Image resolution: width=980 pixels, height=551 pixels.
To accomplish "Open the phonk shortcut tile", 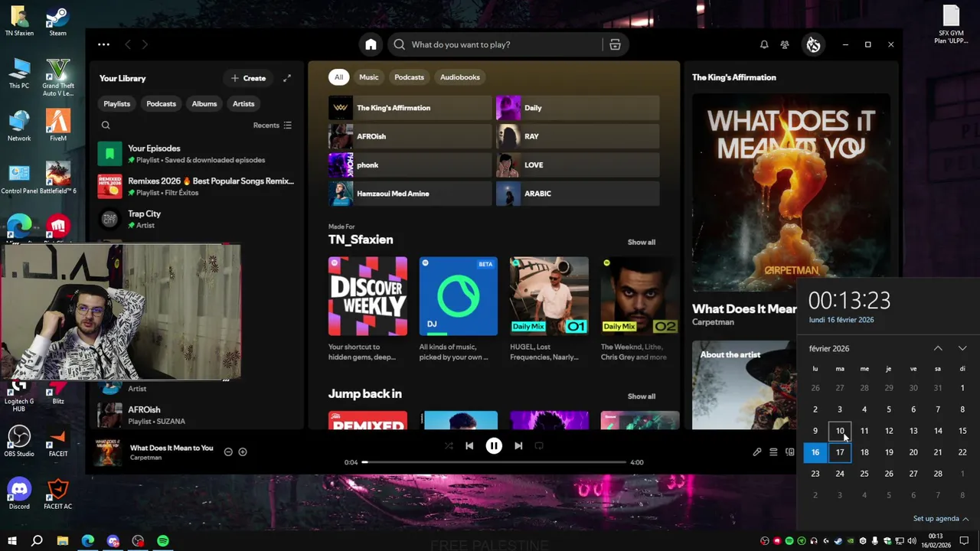I will point(410,165).
